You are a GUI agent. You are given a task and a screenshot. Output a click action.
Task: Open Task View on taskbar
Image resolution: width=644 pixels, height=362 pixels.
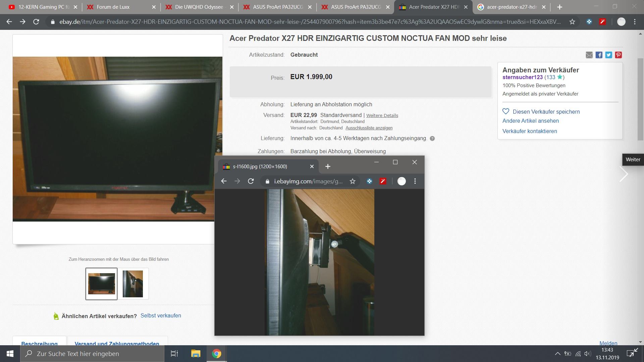(x=174, y=354)
